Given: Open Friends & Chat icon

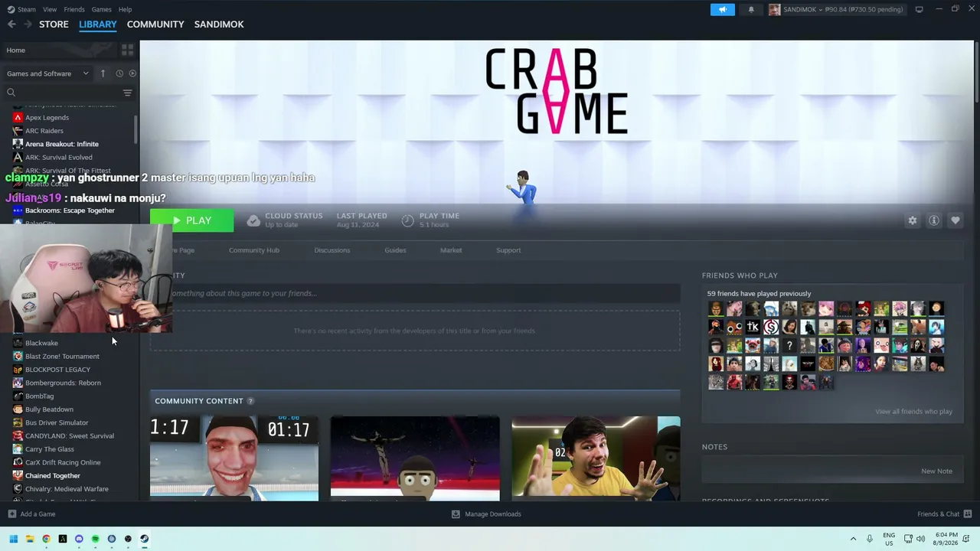Looking at the screenshot, I should [968, 514].
